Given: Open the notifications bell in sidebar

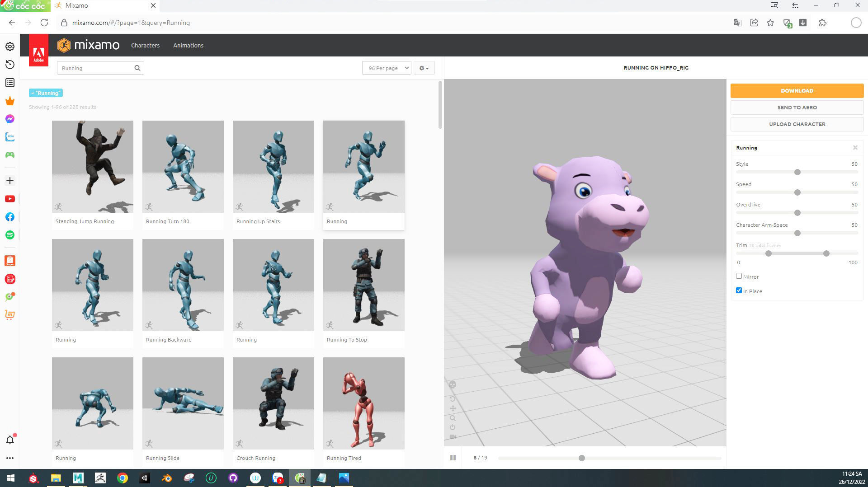Looking at the screenshot, I should point(10,440).
